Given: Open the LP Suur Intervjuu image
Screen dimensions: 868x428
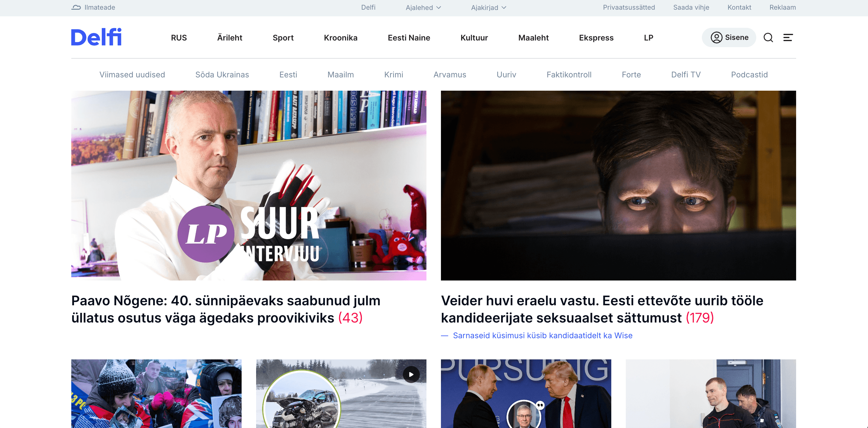Looking at the screenshot, I should (249, 186).
